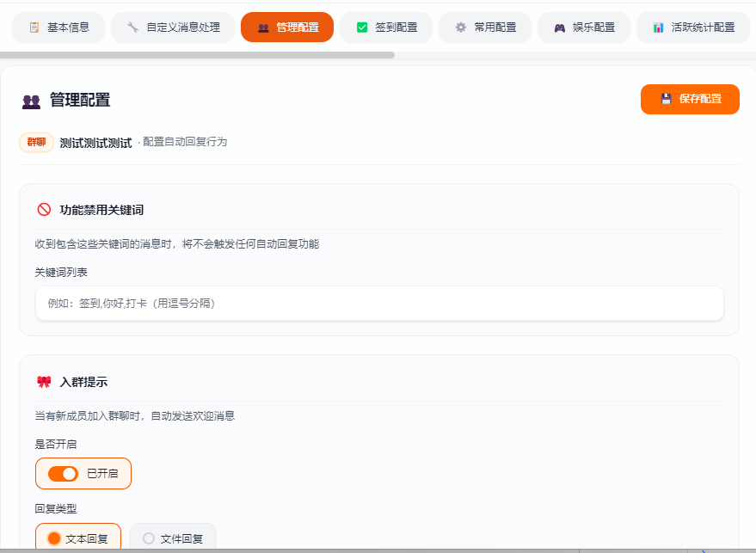Open the 基本信息 tab
This screenshot has height=553, width=756.
tap(58, 27)
